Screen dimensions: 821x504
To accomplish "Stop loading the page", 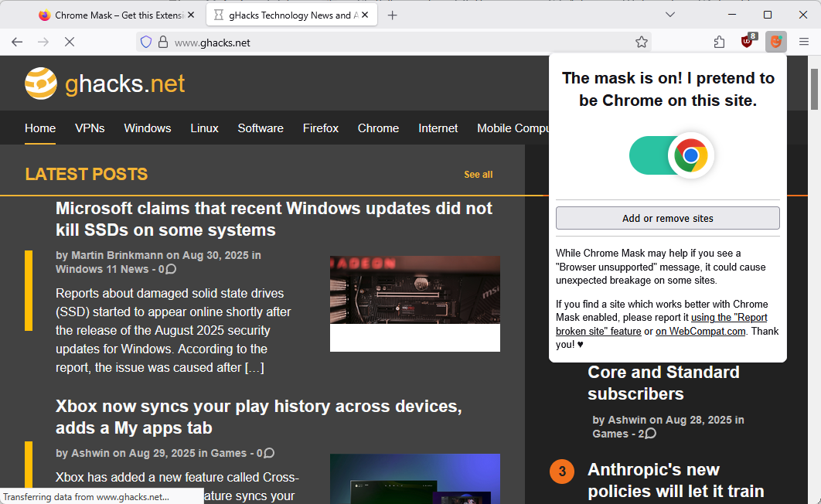I will tap(69, 43).
